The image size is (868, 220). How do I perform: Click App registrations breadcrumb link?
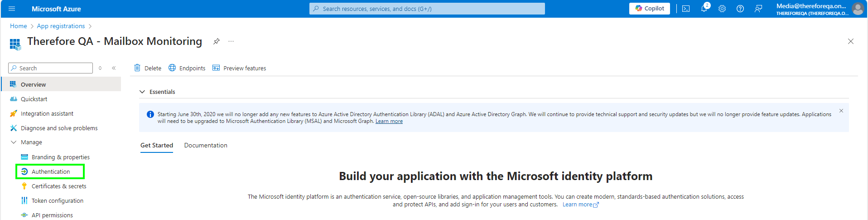tap(61, 26)
